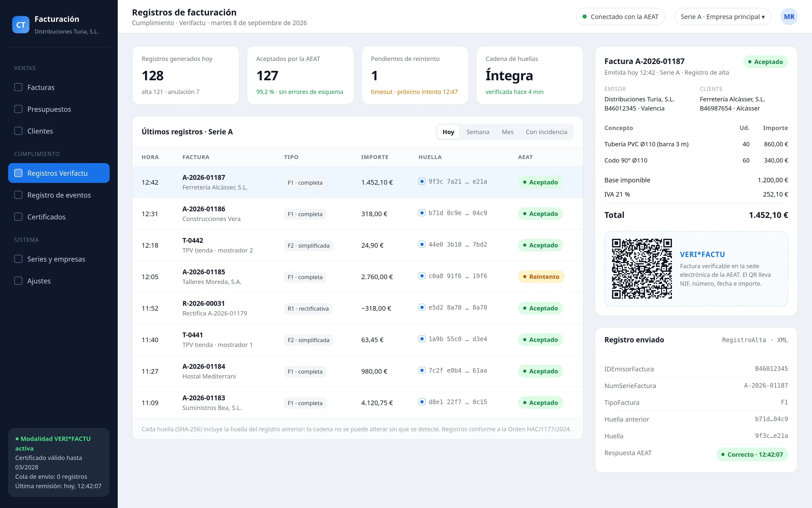Click RegistroAlta · XML label
This screenshot has width=812, height=508.
click(755, 340)
